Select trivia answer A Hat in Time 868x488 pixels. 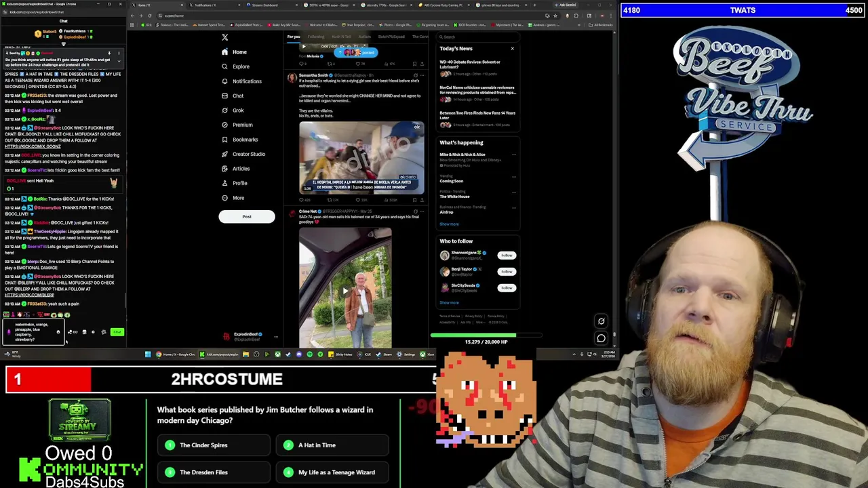332,445
